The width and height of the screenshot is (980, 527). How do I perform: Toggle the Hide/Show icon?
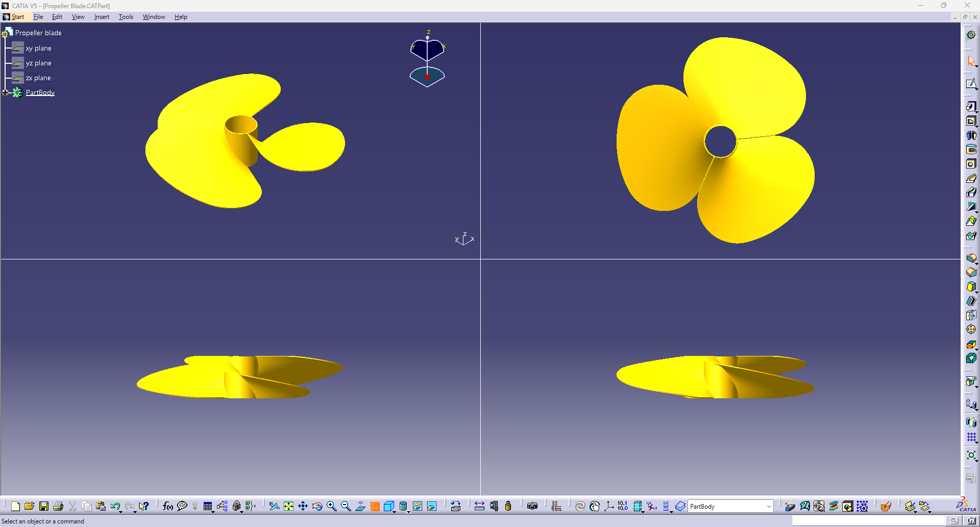coord(418,506)
